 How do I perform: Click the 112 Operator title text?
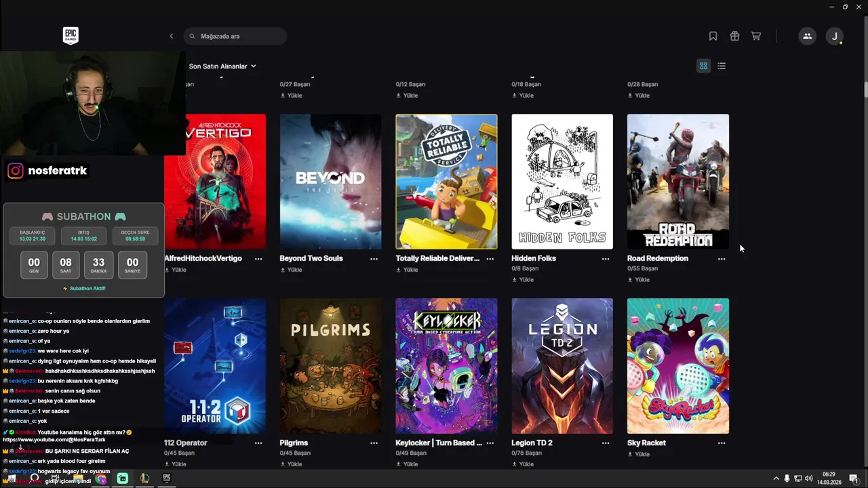pos(186,443)
